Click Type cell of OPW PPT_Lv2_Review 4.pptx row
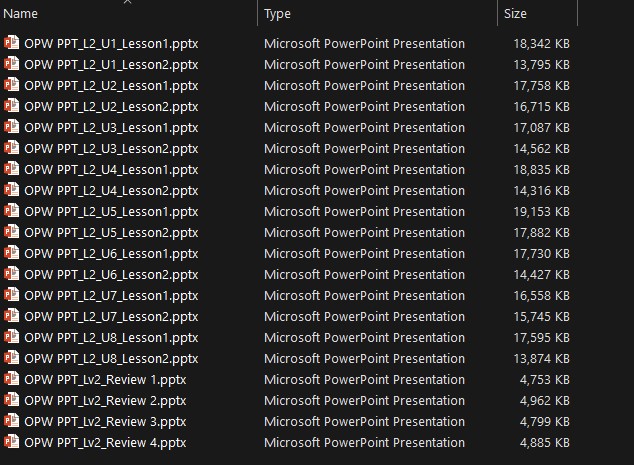Image resolution: width=634 pixels, height=465 pixels. 364,443
